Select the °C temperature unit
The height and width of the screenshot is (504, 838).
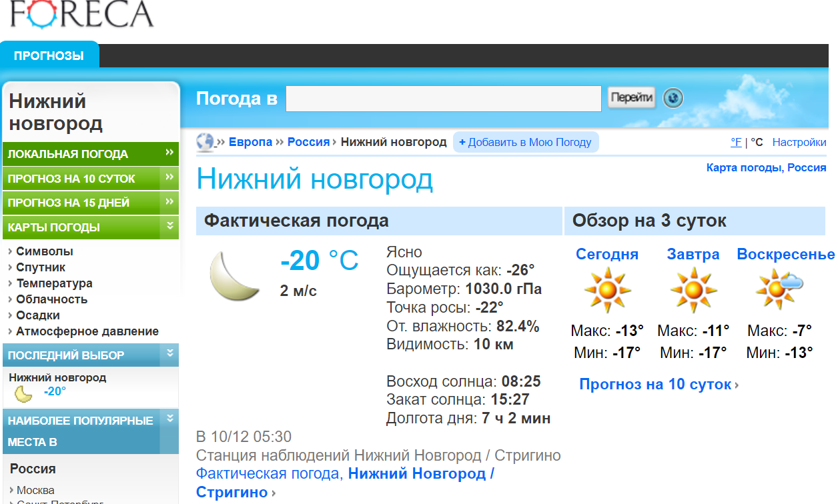[x=757, y=142]
